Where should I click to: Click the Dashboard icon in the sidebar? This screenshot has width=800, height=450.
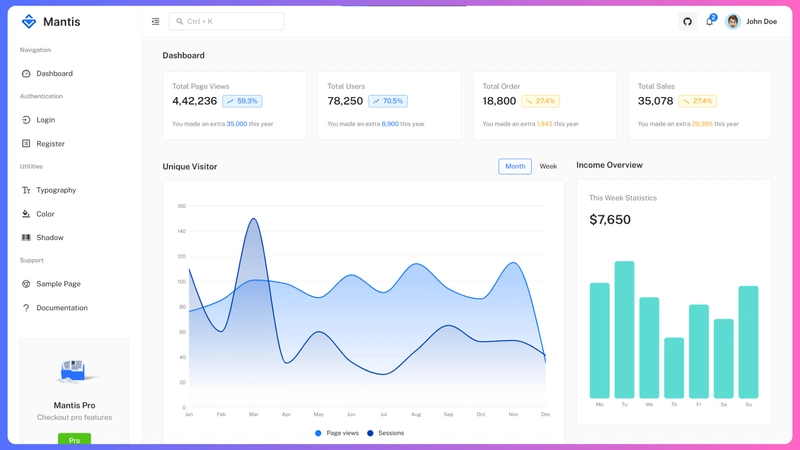pyautogui.click(x=26, y=73)
